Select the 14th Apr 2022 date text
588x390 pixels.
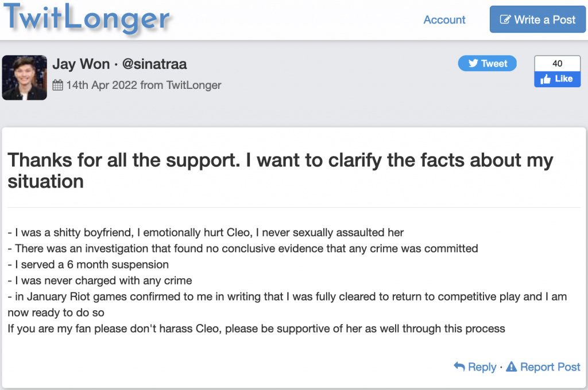[102, 85]
